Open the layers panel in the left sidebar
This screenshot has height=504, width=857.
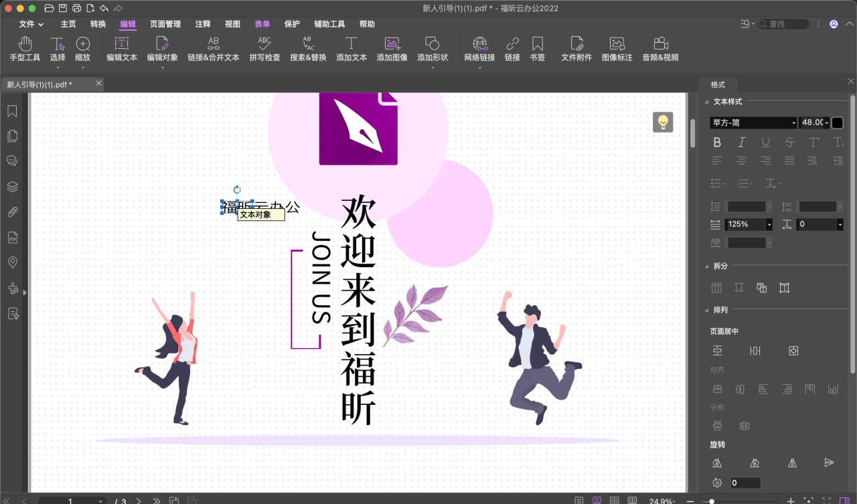pyautogui.click(x=12, y=186)
